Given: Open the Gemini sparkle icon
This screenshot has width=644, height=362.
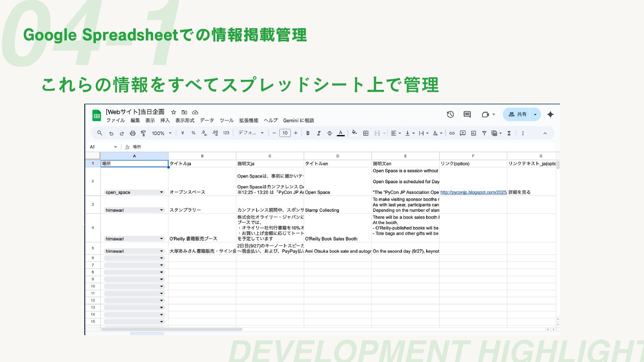Looking at the screenshot, I should [550, 114].
